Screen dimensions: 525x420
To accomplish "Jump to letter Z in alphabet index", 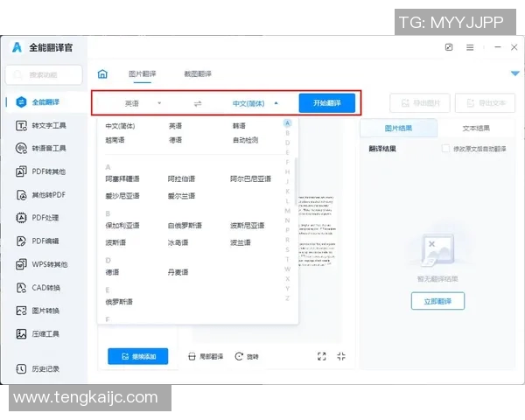I will coord(287,298).
